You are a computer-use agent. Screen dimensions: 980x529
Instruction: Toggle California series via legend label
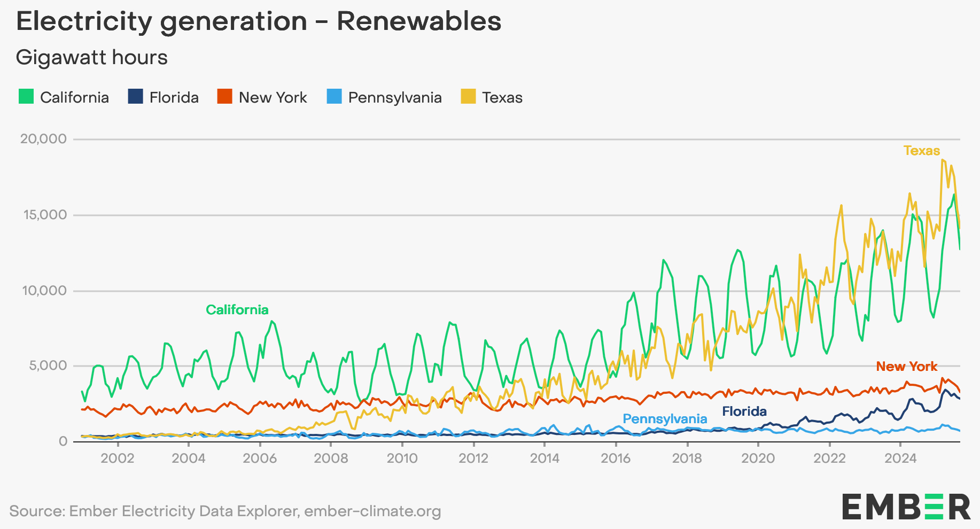[74, 97]
